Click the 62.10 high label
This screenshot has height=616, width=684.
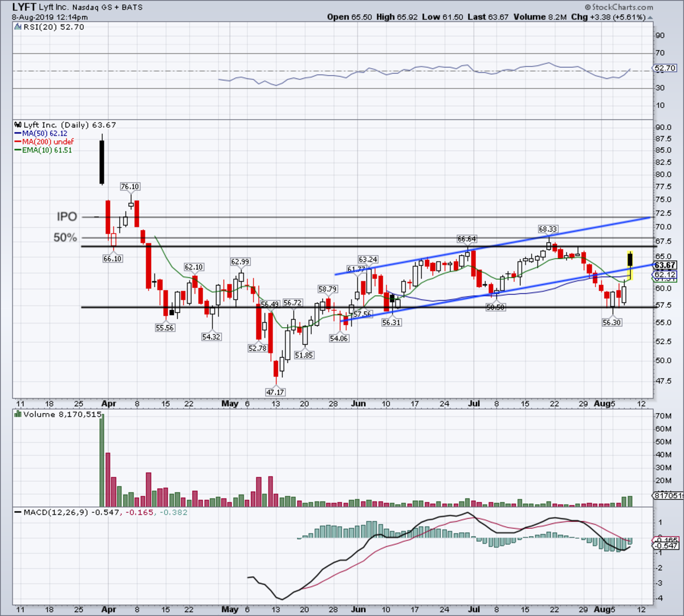click(x=193, y=267)
